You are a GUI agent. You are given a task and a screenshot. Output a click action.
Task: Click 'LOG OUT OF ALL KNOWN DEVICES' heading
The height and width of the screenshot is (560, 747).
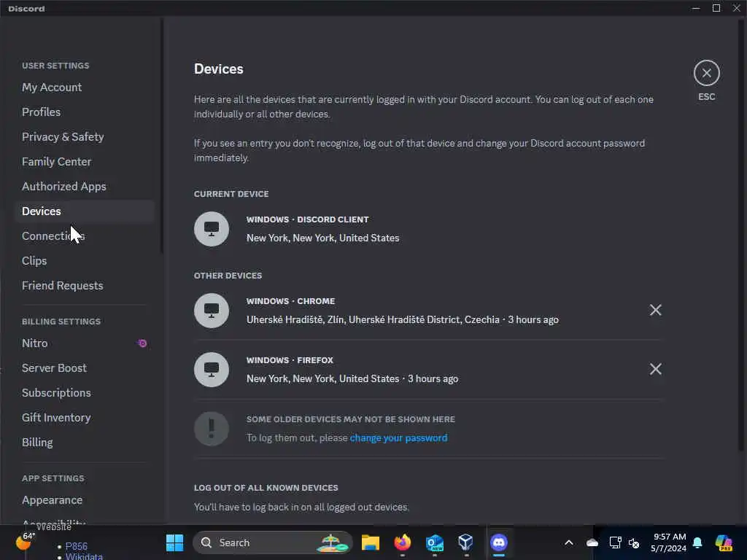(266, 488)
